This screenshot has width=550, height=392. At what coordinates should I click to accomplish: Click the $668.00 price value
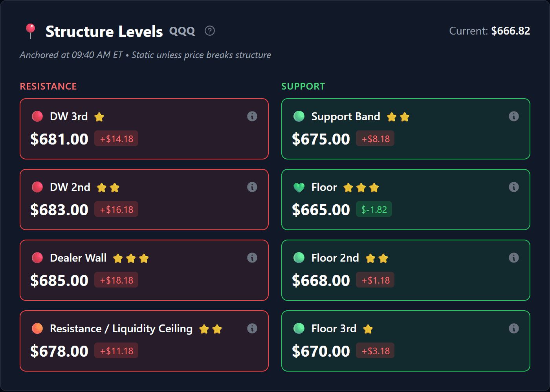tap(321, 280)
